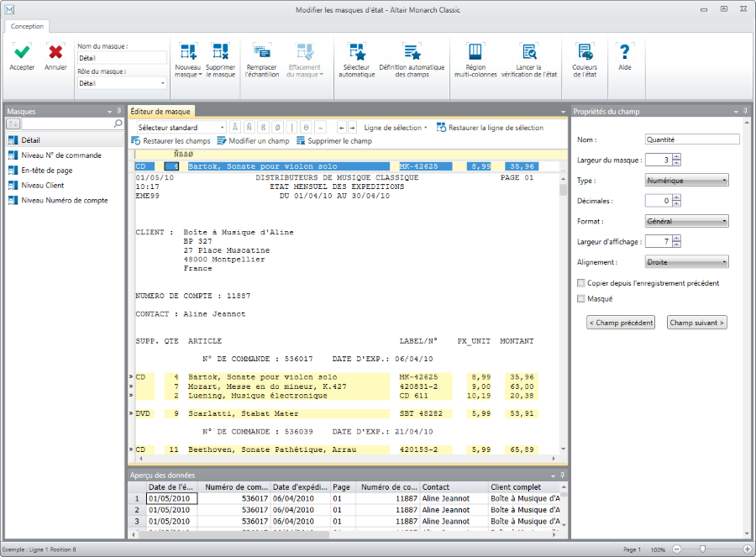Launch Lancer la vérification de l'état
This screenshot has height=557, width=756.
click(528, 53)
